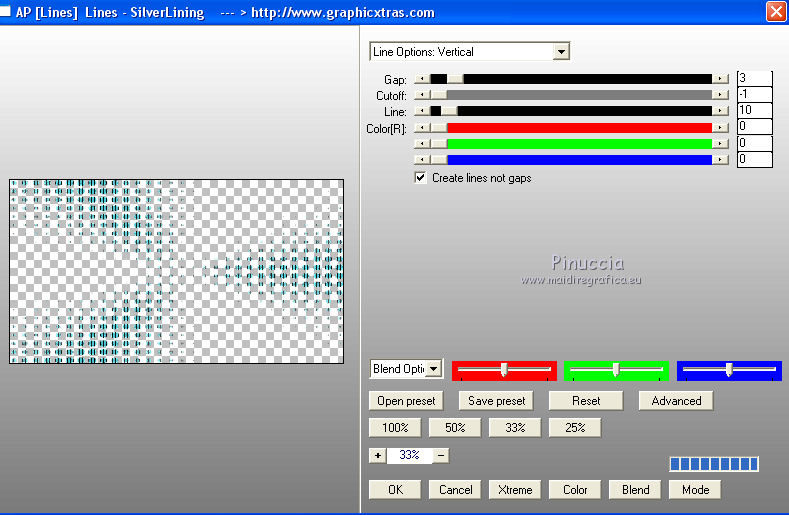
Task: Click right arrow of Cutoff slider
Action: tap(720, 95)
